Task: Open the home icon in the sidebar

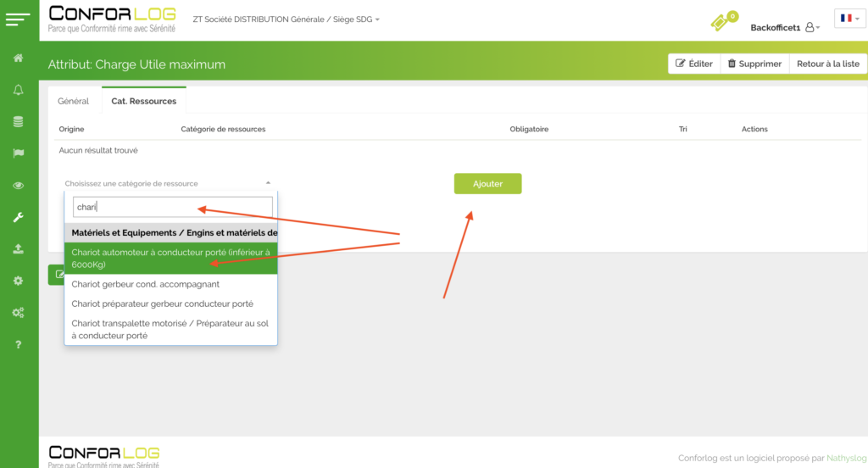Action: (18, 58)
